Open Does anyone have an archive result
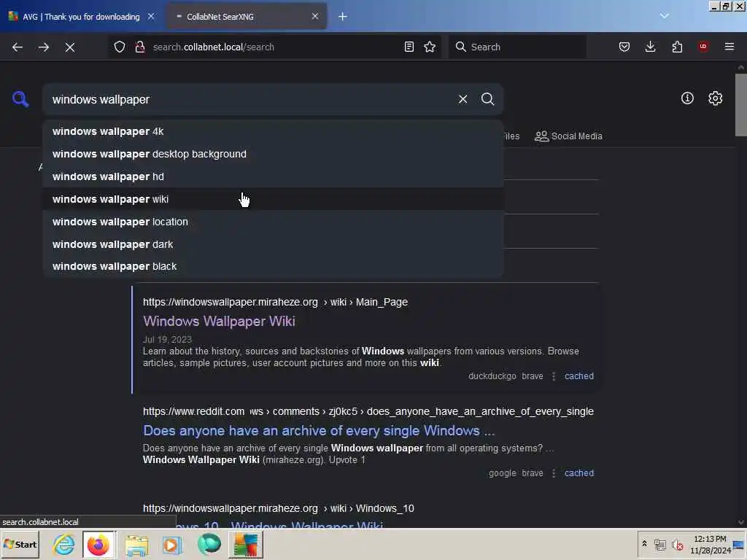Screen dimensions: 747x560 (x=319, y=430)
